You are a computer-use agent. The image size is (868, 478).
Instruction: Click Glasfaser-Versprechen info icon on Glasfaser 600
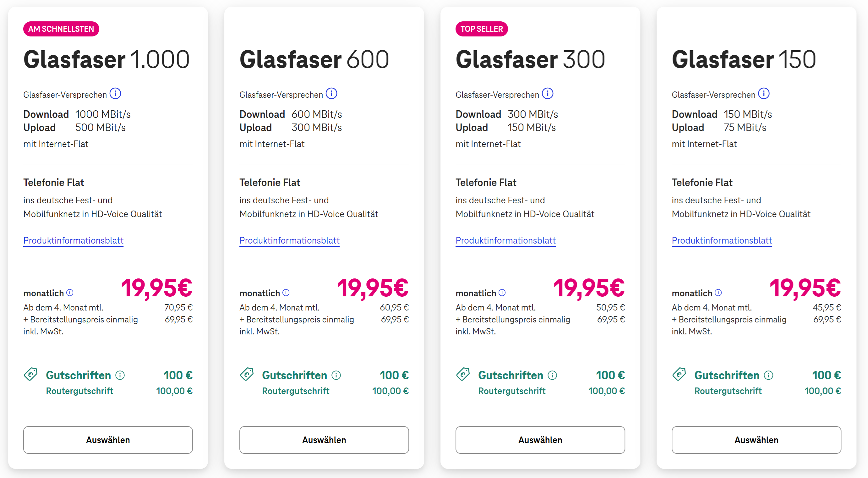[x=331, y=93]
